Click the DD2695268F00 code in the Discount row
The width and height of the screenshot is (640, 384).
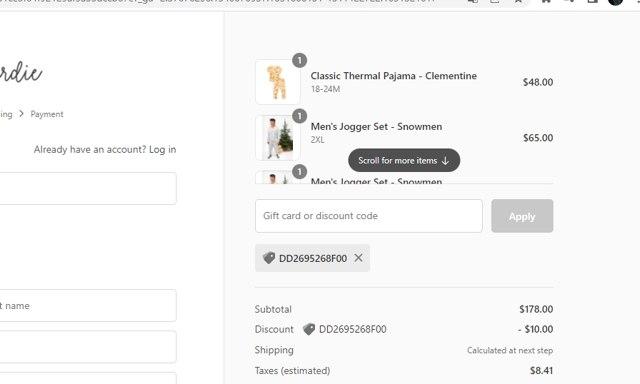tap(353, 329)
